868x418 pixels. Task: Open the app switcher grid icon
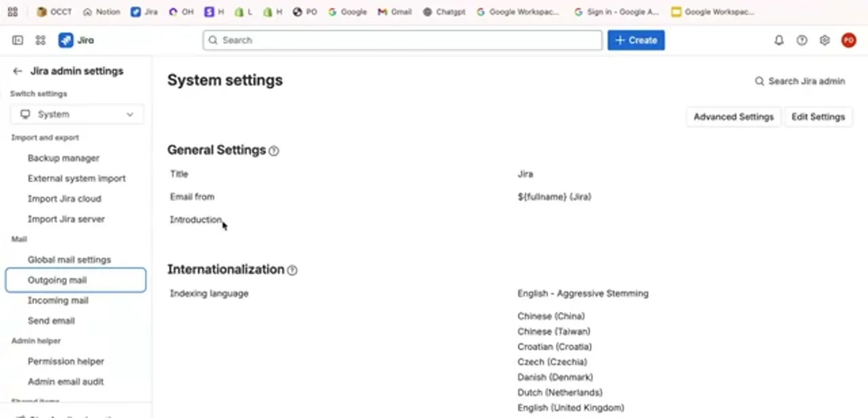pyautogui.click(x=41, y=40)
